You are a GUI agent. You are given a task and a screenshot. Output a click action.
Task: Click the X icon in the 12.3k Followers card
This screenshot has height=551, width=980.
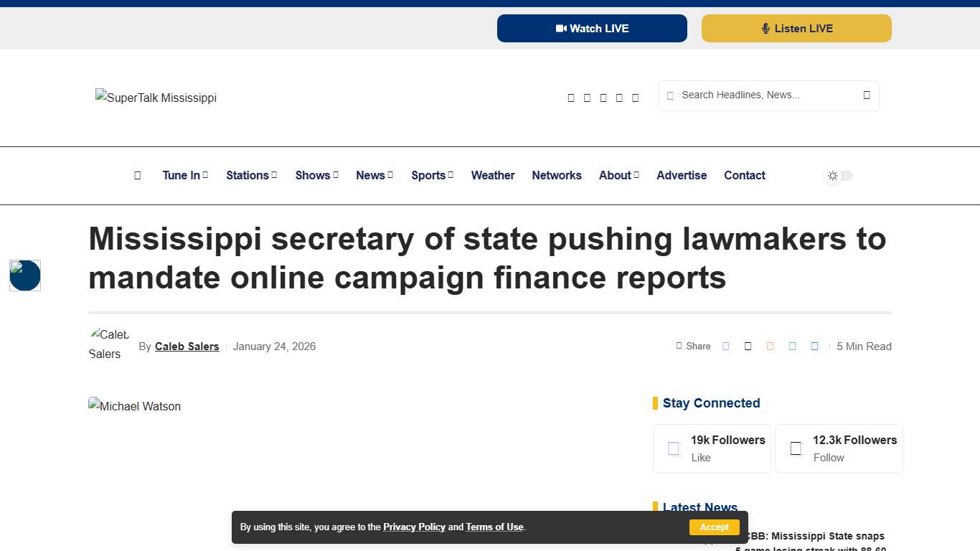pos(795,448)
